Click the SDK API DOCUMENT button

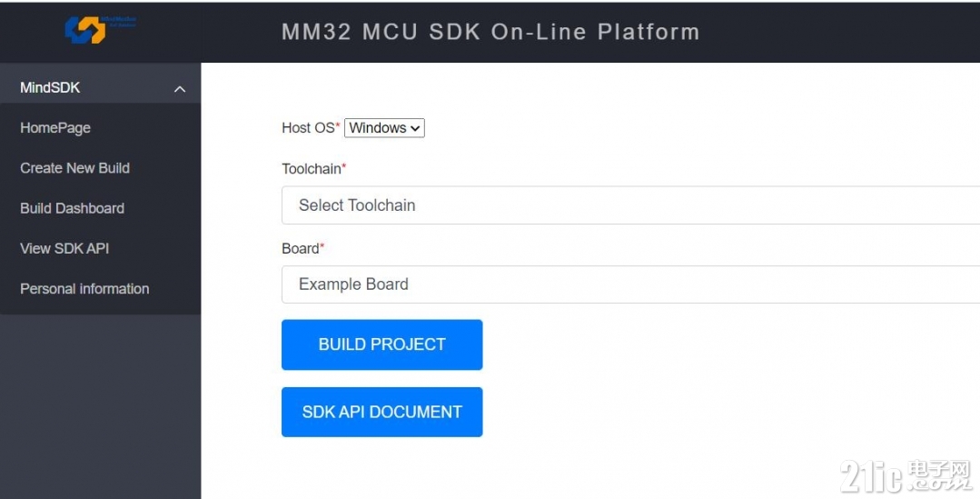[x=381, y=412]
